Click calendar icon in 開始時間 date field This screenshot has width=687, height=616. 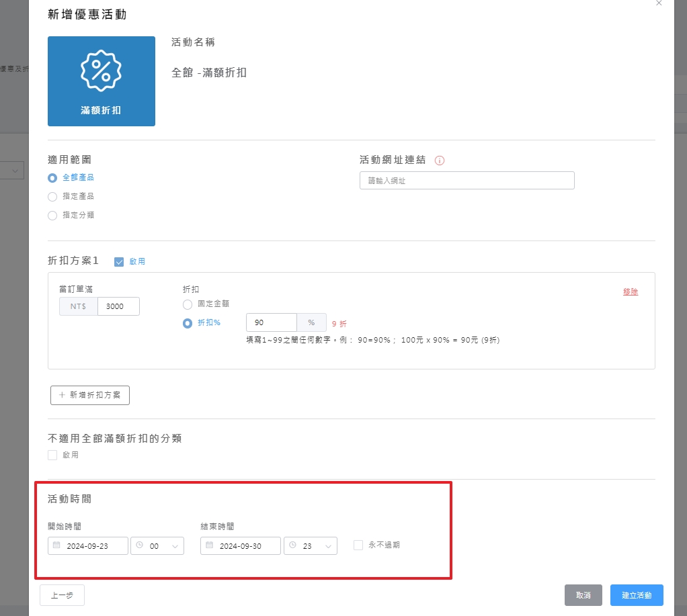[56, 546]
